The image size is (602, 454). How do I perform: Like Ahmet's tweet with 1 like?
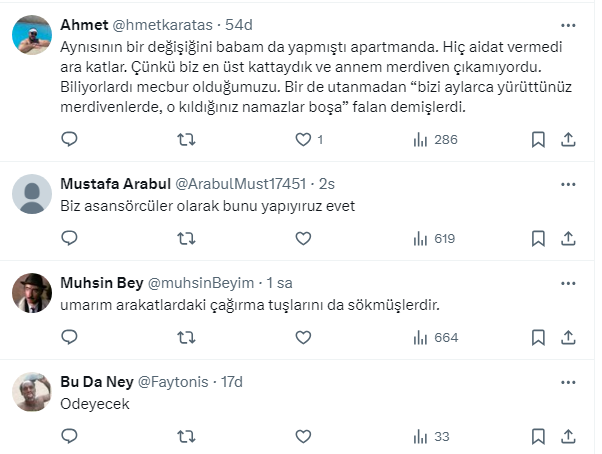[x=303, y=140]
